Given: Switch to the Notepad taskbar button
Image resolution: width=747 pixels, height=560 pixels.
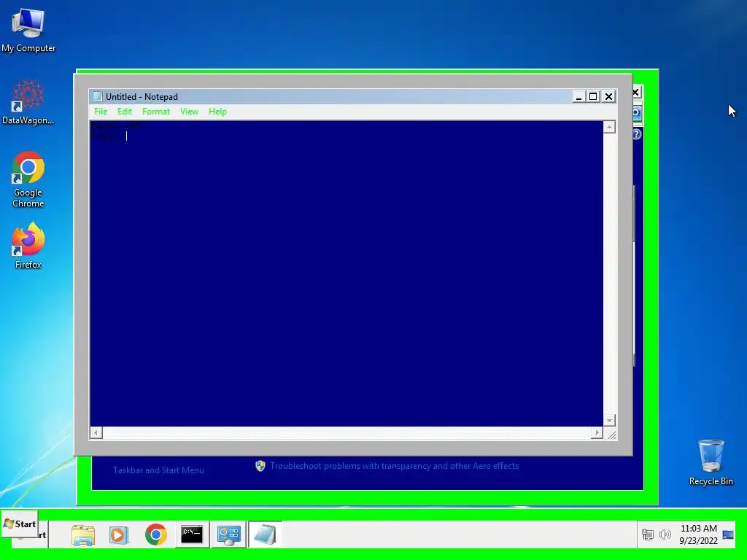Looking at the screenshot, I should coord(265,534).
